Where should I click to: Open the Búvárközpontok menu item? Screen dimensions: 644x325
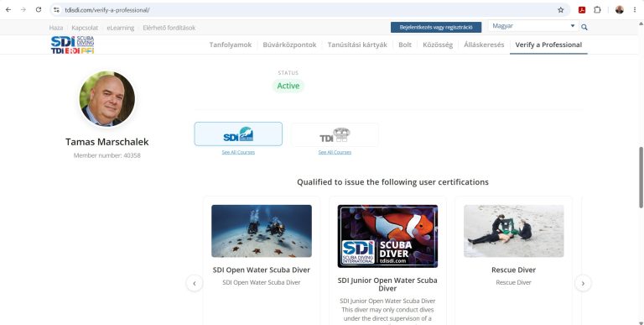click(289, 45)
